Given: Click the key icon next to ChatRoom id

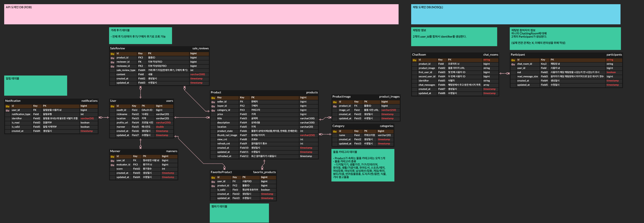Looking at the screenshot, I should click(x=414, y=60).
